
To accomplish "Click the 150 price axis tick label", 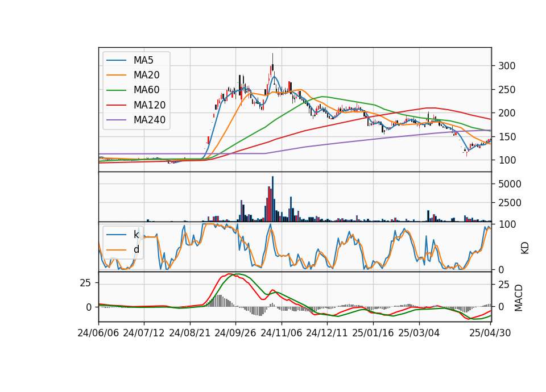I will (x=507, y=137).
